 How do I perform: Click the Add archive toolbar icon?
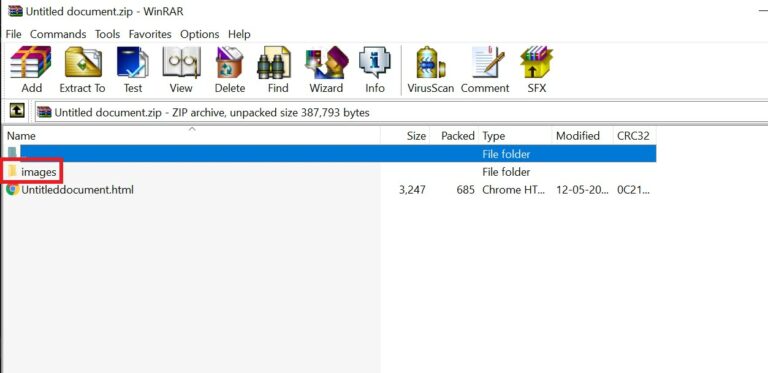coord(31,70)
